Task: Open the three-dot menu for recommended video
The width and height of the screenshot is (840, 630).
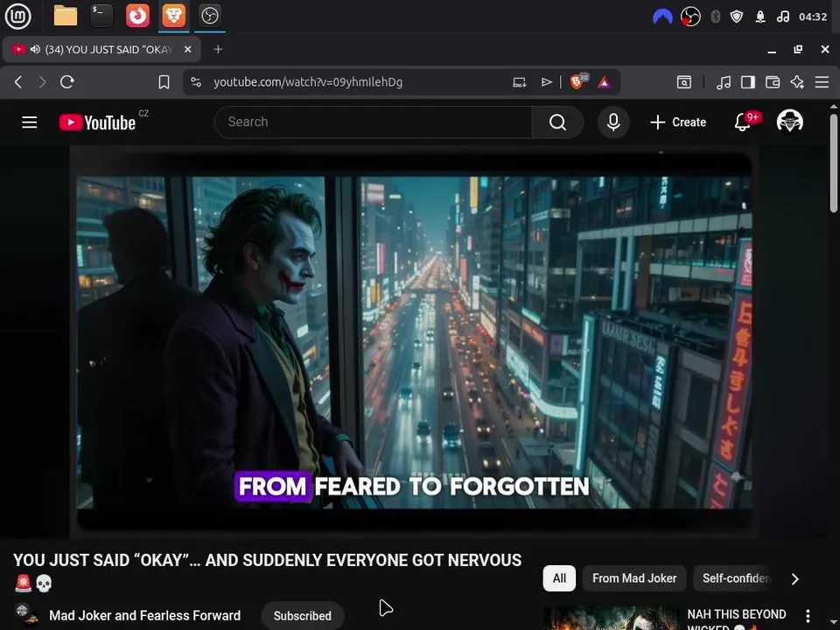Action: [x=808, y=616]
